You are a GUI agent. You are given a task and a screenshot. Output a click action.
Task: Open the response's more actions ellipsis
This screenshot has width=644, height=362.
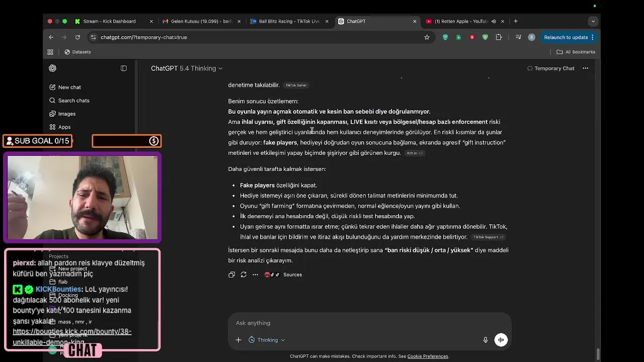coord(255,275)
